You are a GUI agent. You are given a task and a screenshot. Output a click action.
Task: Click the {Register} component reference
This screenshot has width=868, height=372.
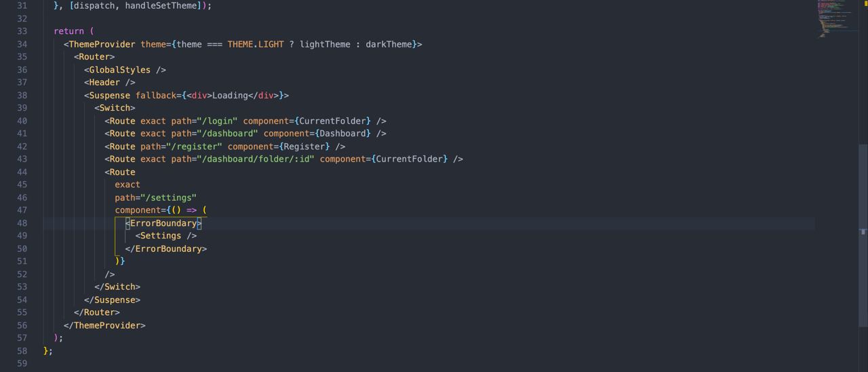pos(304,147)
